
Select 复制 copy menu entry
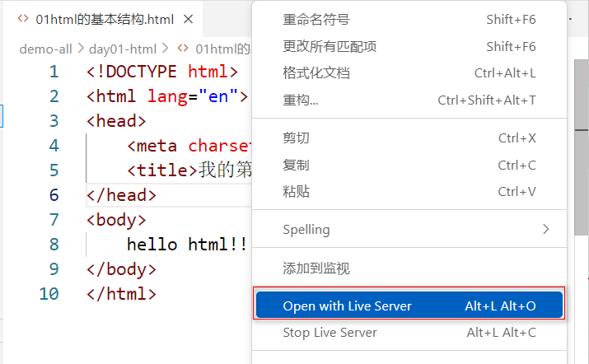[x=296, y=165]
